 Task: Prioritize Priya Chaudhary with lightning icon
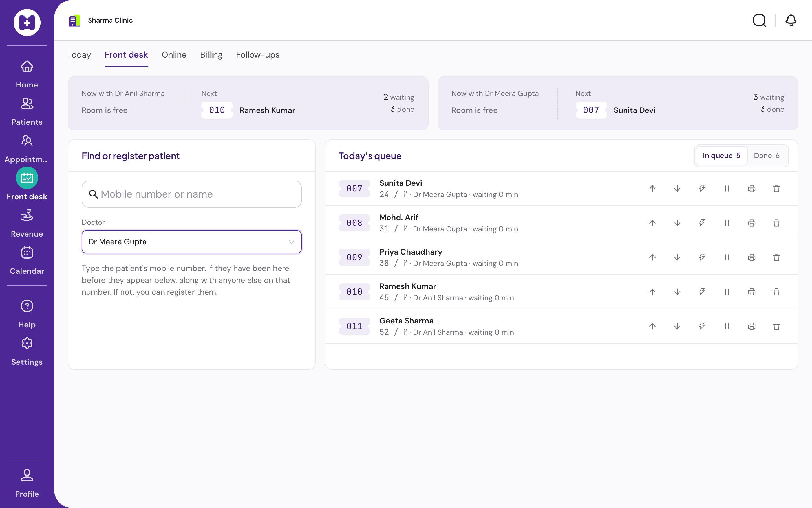(x=702, y=257)
